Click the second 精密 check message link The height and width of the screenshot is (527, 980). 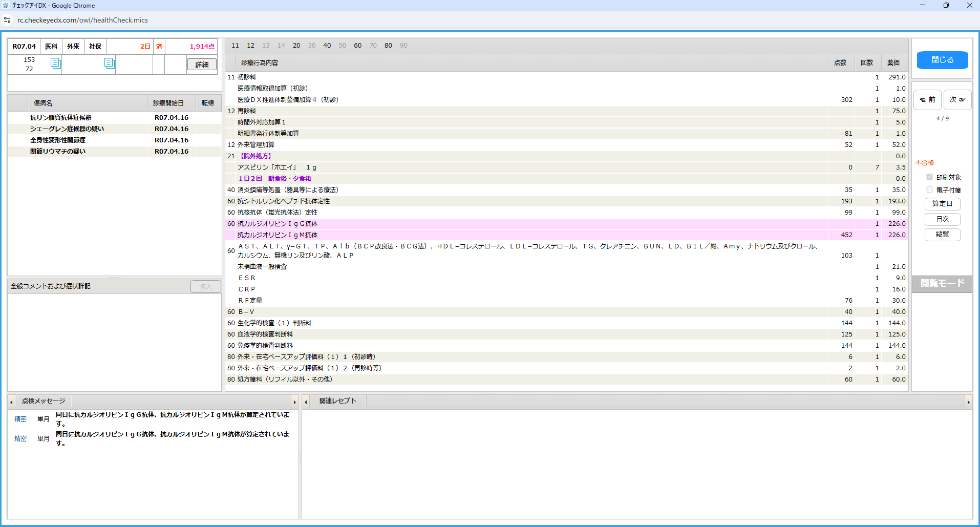pyautogui.click(x=20, y=438)
